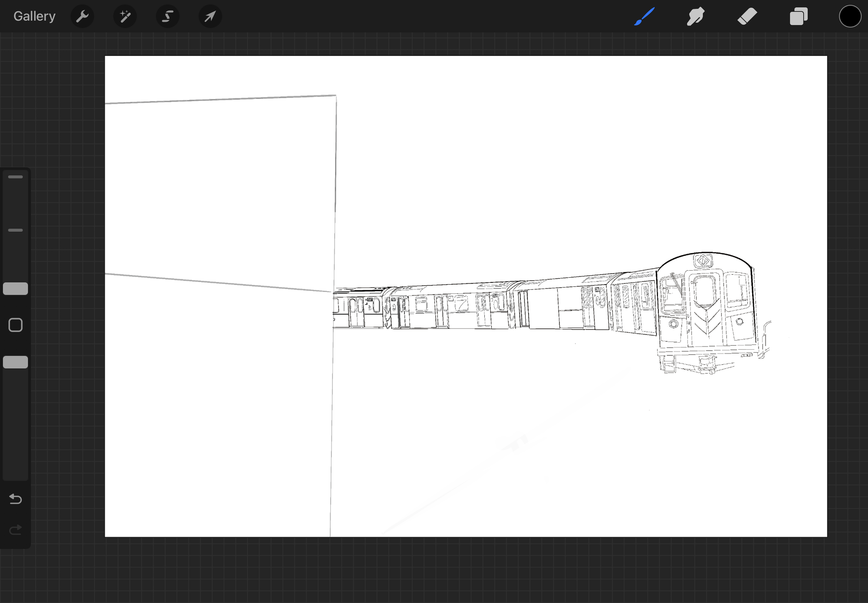The height and width of the screenshot is (603, 868).
Task: Open the Adjustments magic wand menu
Action: [x=125, y=16]
